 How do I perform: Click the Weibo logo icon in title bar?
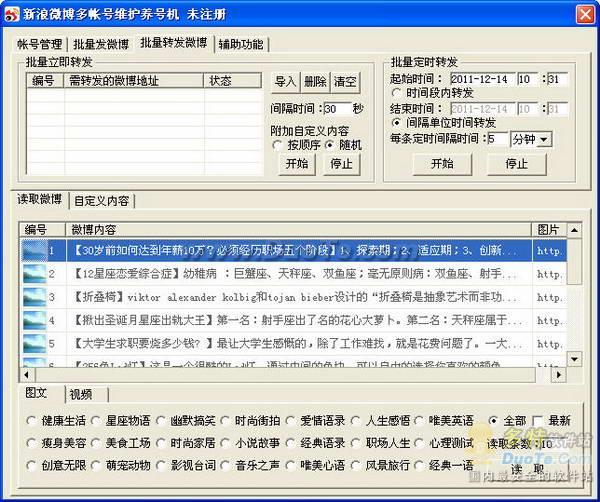pyautogui.click(x=12, y=14)
